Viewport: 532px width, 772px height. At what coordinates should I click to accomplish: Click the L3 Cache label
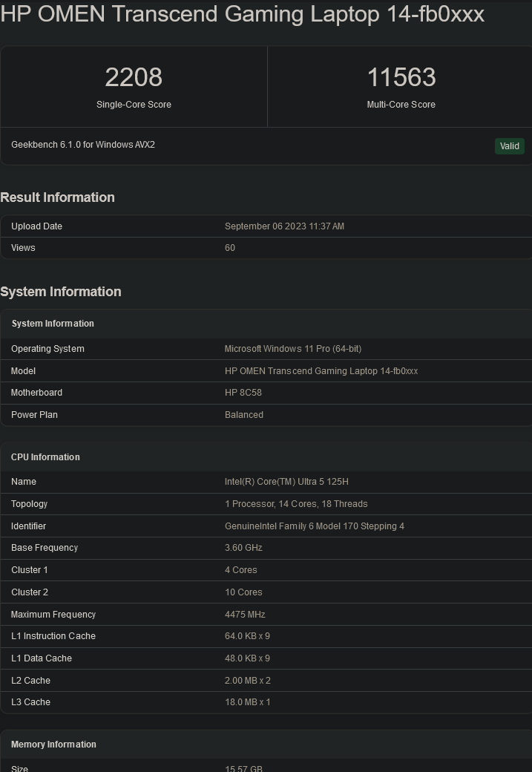coord(30,702)
